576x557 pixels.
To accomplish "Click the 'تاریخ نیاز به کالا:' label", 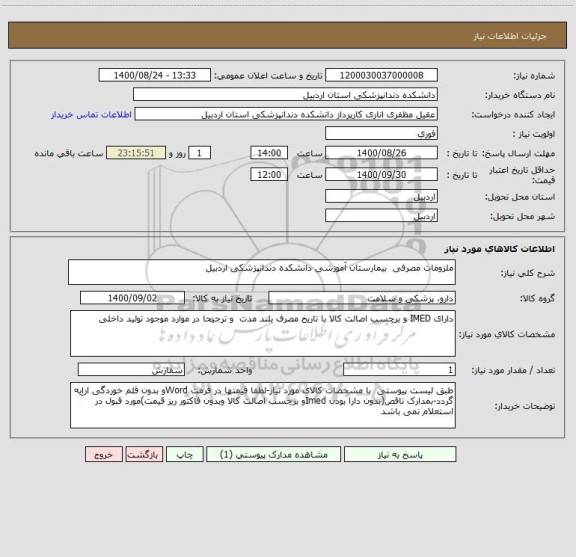I will pos(222,298).
